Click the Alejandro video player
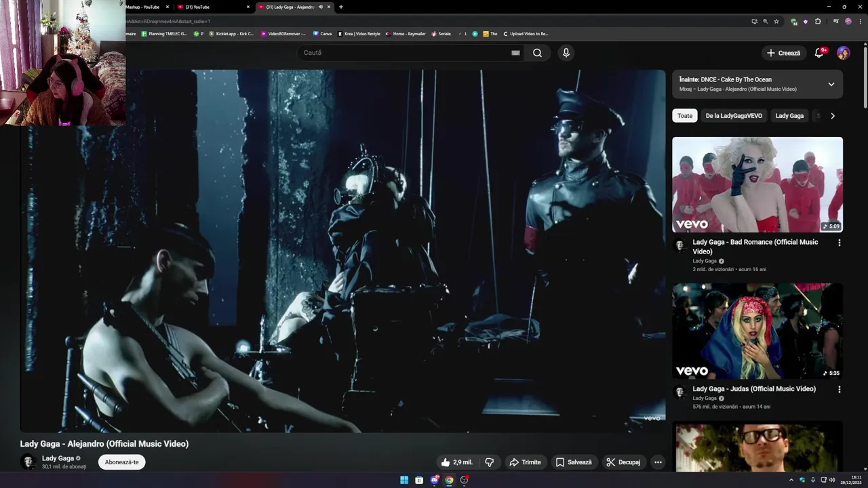 point(342,251)
